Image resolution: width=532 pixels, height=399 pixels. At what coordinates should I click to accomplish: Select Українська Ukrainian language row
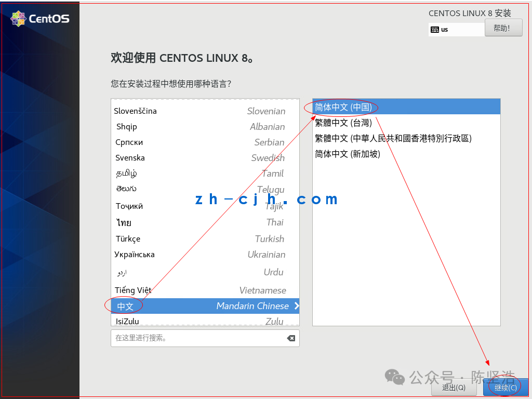point(205,255)
